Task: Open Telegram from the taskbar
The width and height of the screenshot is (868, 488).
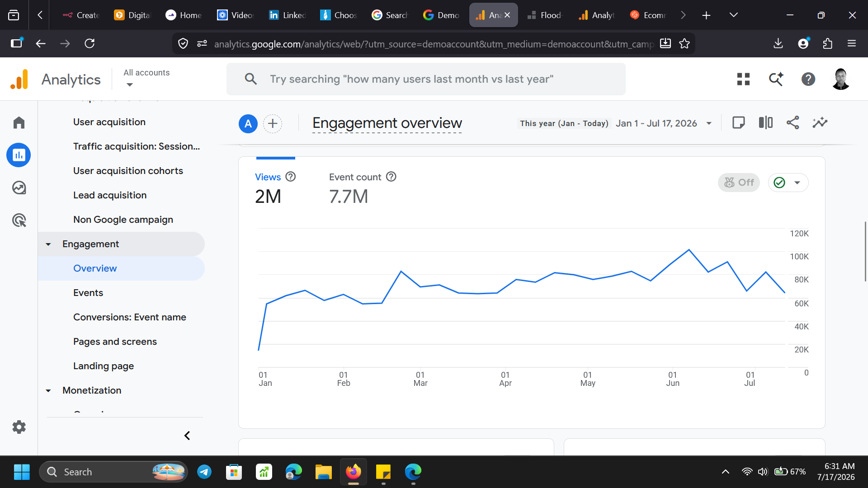Action: [204, 472]
